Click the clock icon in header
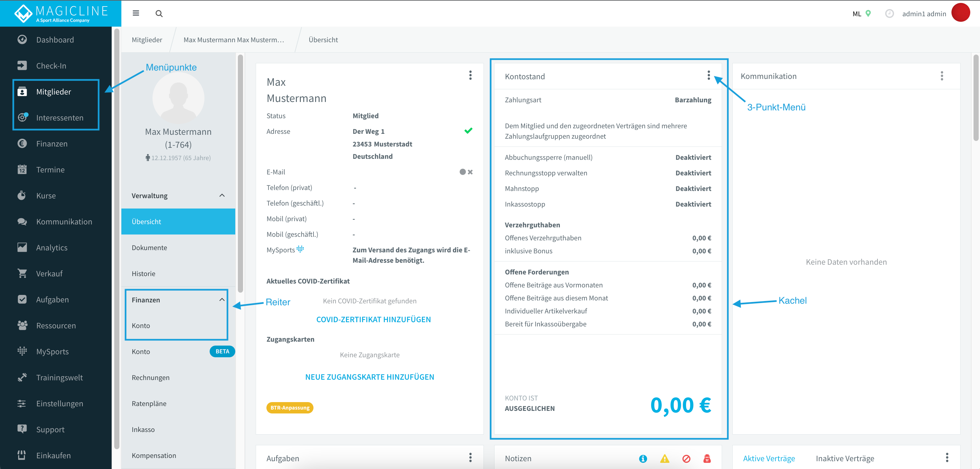This screenshot has height=469, width=980. pyautogui.click(x=889, y=14)
